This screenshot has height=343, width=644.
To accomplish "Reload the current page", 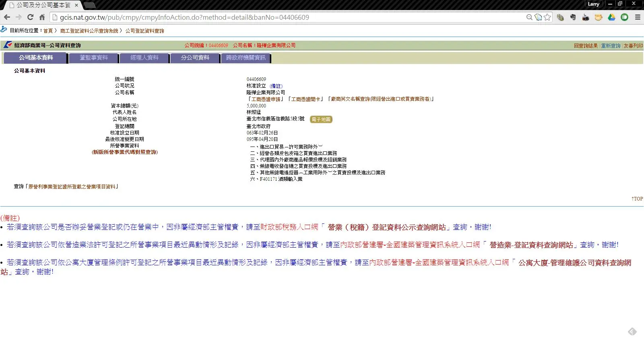I will tap(30, 17).
